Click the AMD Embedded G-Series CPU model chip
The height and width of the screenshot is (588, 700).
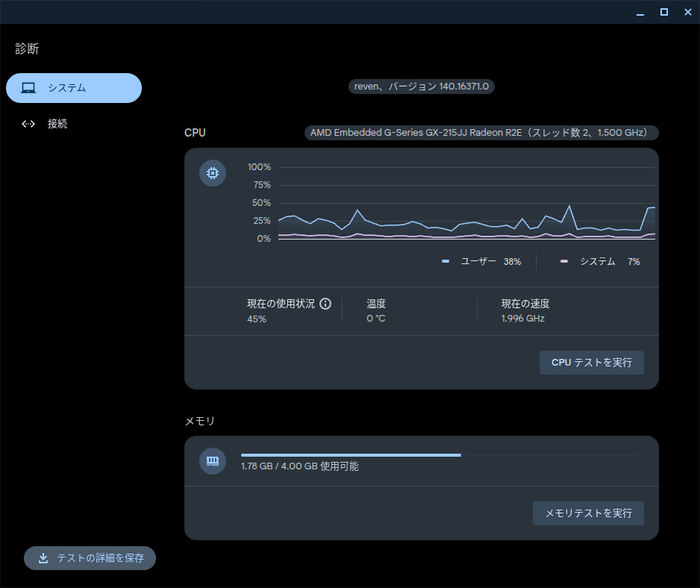coord(481,133)
